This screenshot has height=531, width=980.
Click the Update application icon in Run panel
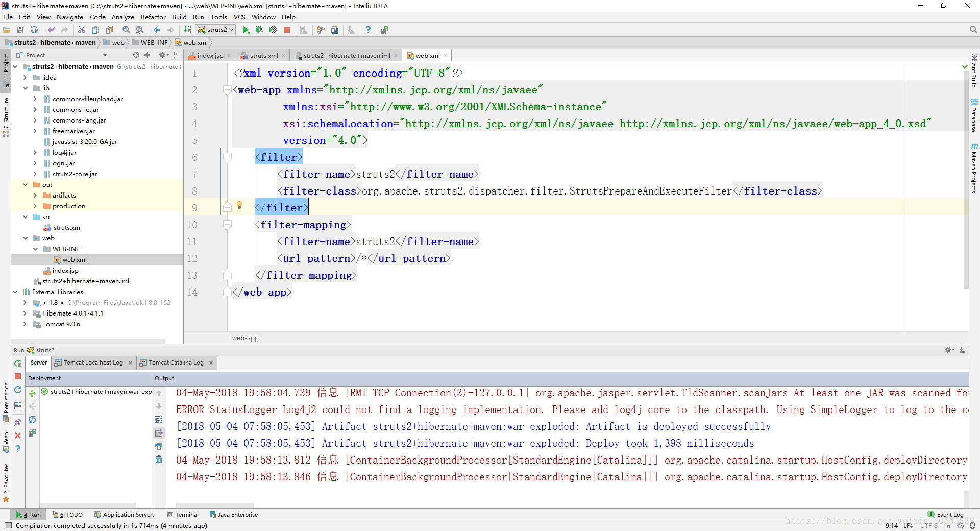18,389
